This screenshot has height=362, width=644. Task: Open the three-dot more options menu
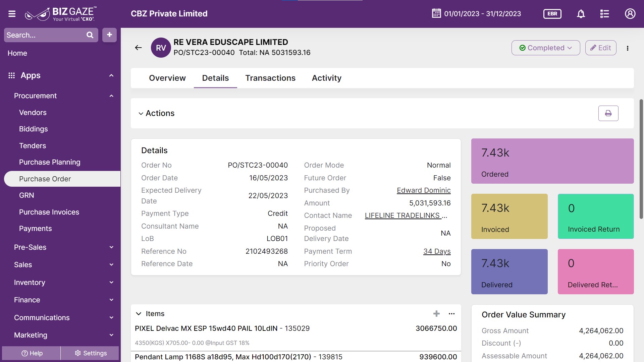click(x=628, y=48)
